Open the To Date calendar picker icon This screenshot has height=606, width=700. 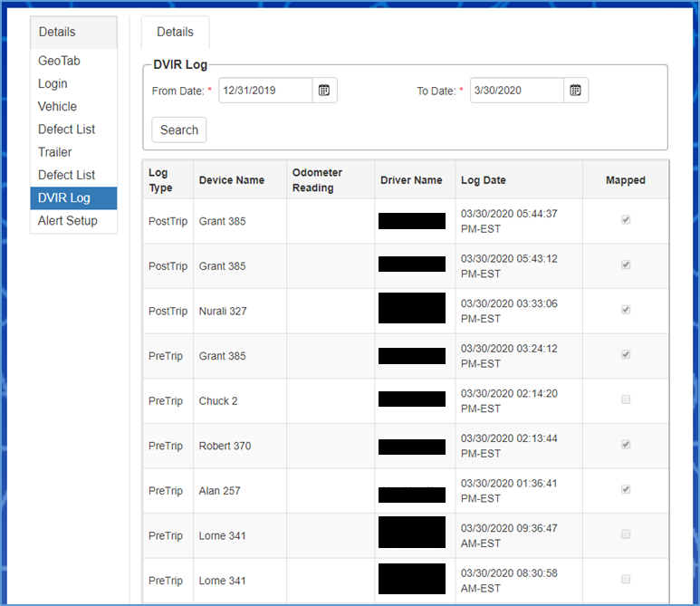click(x=576, y=91)
